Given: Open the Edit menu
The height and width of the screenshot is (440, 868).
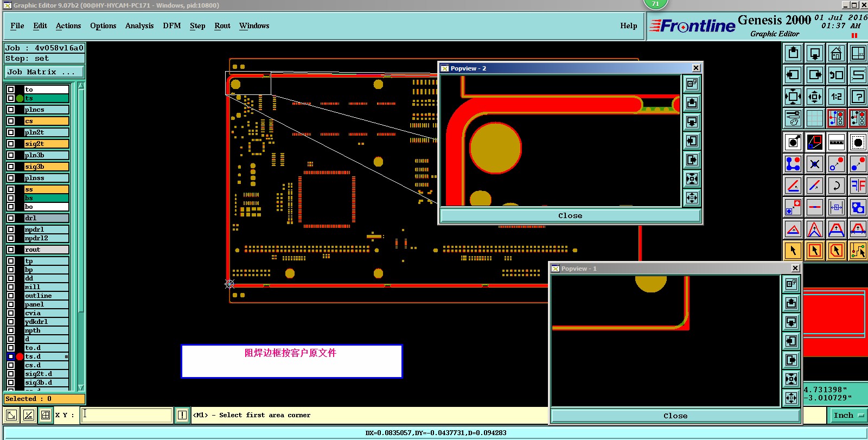Looking at the screenshot, I should pyautogui.click(x=40, y=25).
